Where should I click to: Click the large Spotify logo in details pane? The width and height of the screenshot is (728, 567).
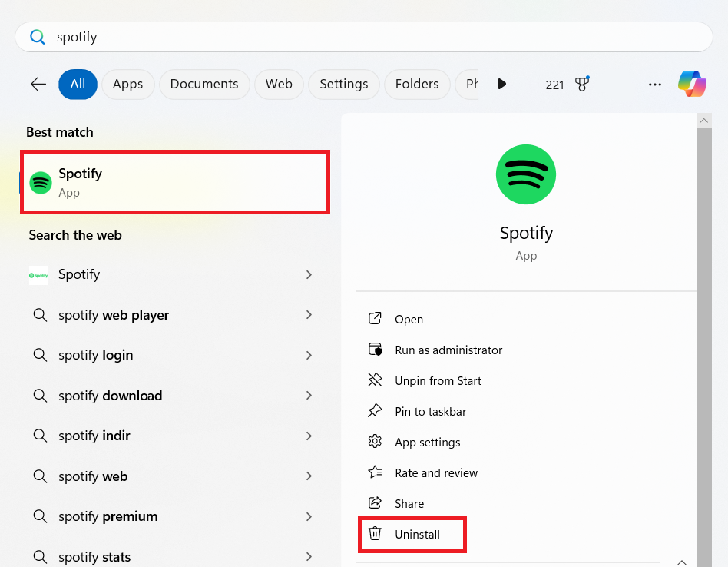pyautogui.click(x=525, y=174)
